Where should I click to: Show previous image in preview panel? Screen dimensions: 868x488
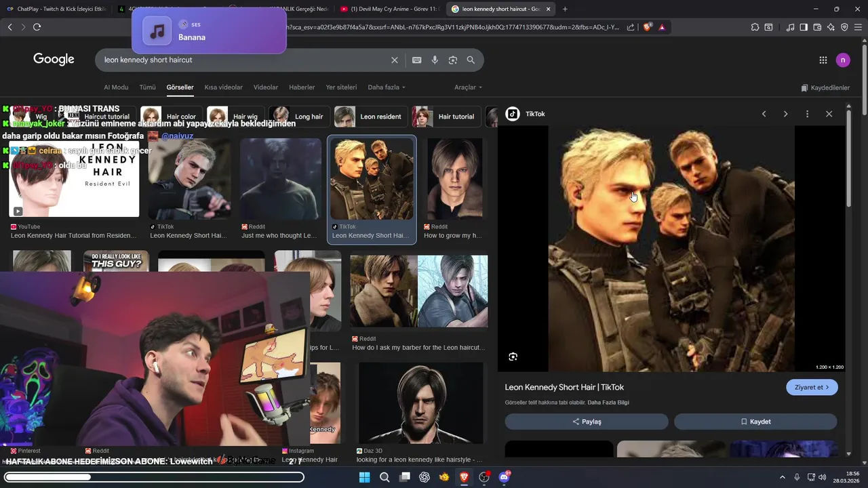coord(764,114)
